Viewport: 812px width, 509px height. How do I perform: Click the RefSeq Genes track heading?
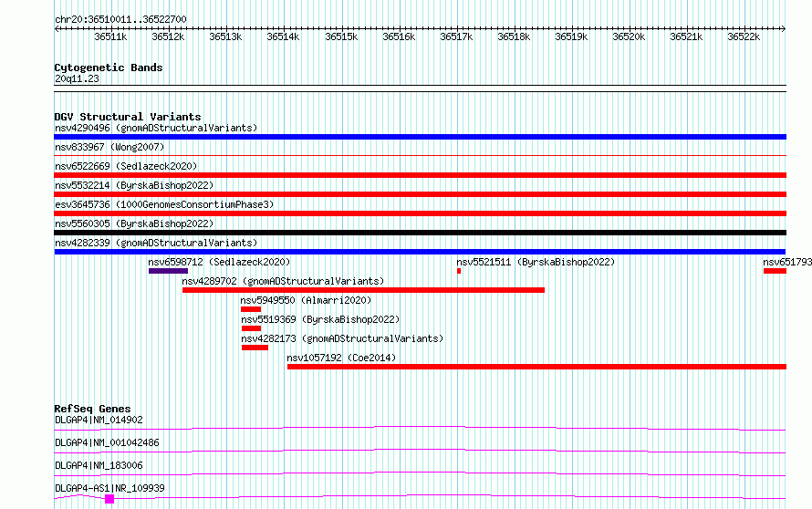point(92,409)
